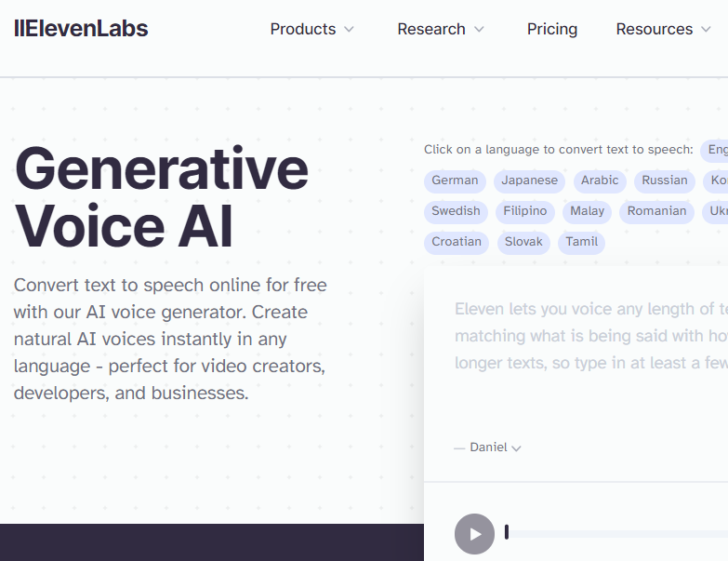This screenshot has height=561, width=728.
Task: Switch the language to Romanian
Action: point(656,211)
